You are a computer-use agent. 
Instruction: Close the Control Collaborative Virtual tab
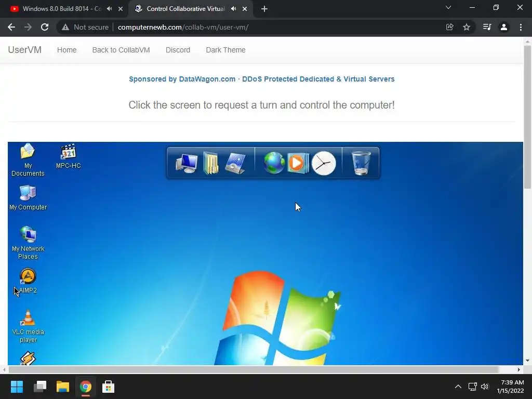point(245,9)
